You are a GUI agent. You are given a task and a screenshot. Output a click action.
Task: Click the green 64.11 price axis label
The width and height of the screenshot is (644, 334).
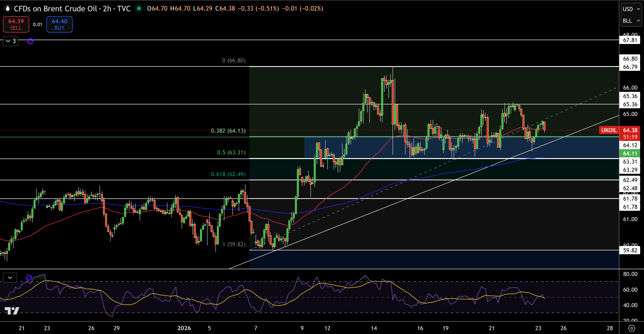tap(630, 153)
